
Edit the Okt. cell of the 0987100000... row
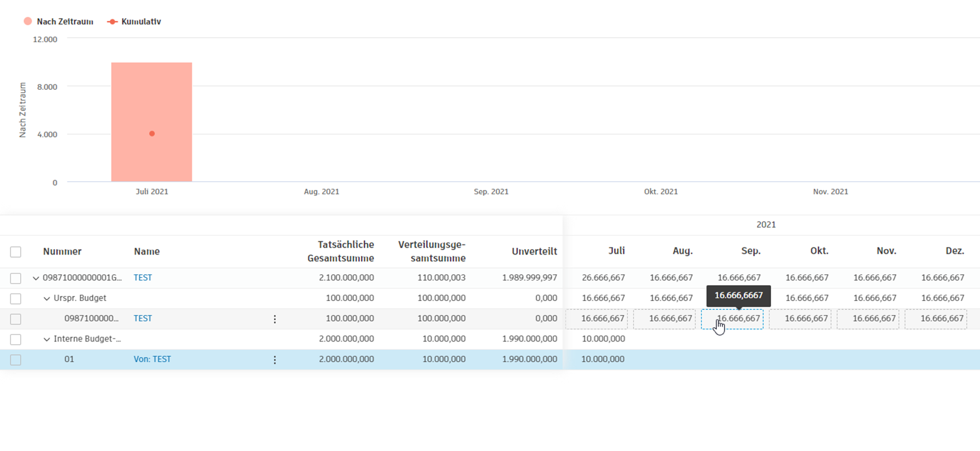click(800, 319)
